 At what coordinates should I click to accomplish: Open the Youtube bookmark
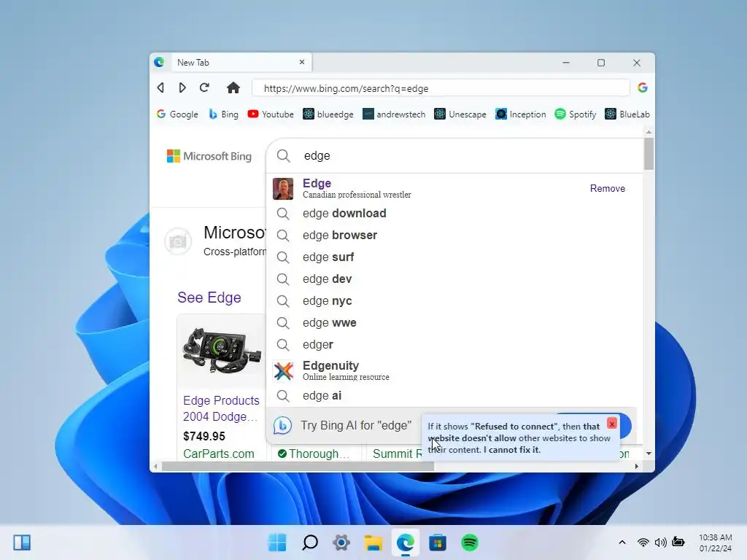pos(271,114)
